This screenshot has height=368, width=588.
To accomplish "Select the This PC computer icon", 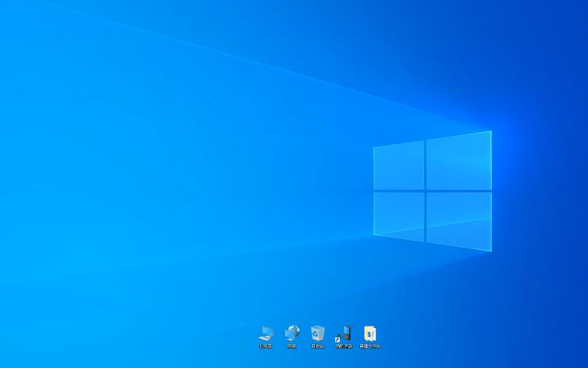I will tap(266, 333).
